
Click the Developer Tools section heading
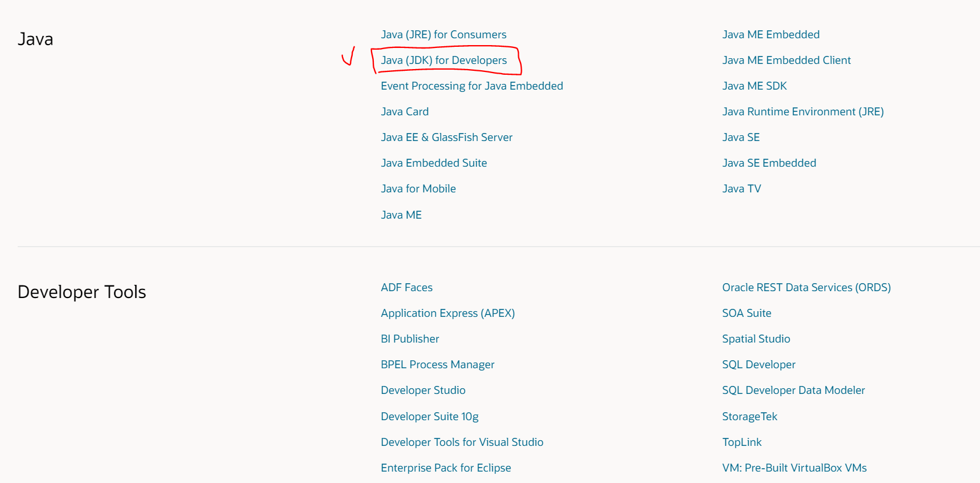(x=82, y=292)
